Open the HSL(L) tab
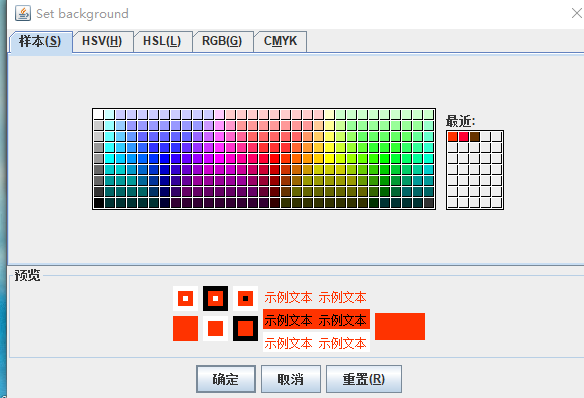Image resolution: width=584 pixels, height=398 pixels. [x=162, y=41]
